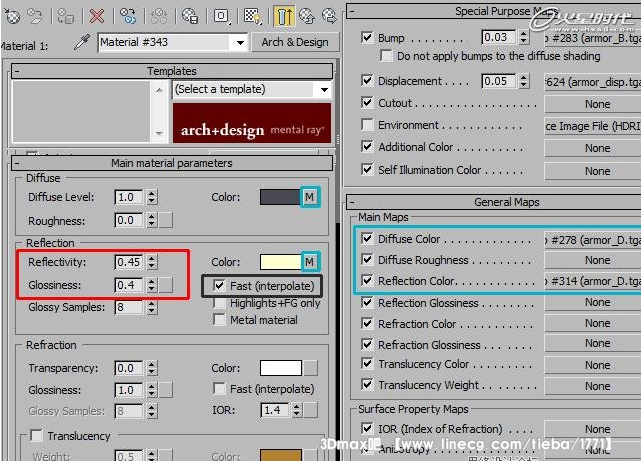
Task: Toggle the Displacement checkbox
Action: [x=367, y=81]
